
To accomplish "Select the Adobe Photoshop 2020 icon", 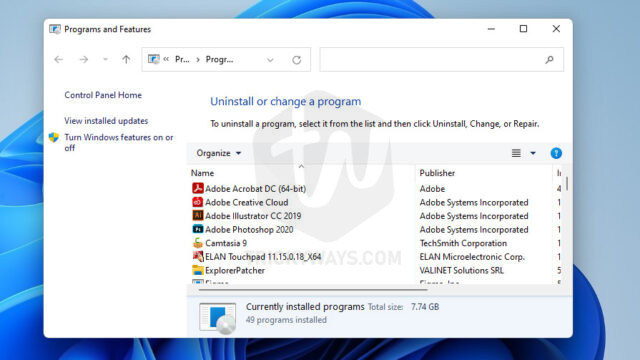I will 198,229.
